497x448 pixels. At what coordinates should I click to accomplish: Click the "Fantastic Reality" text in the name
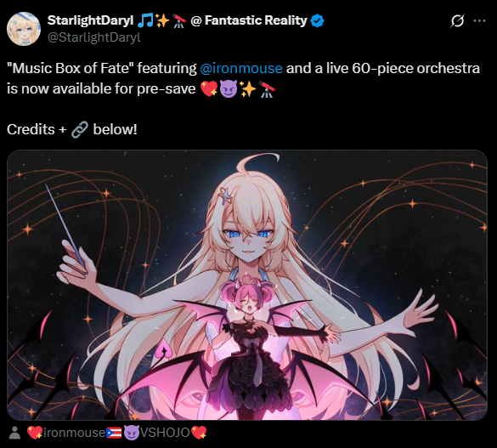click(x=256, y=20)
